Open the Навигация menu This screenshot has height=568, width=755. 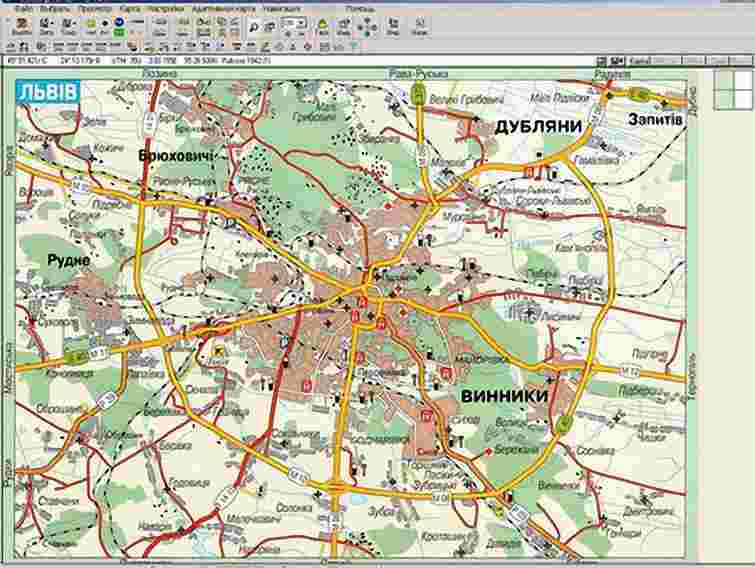281,7
